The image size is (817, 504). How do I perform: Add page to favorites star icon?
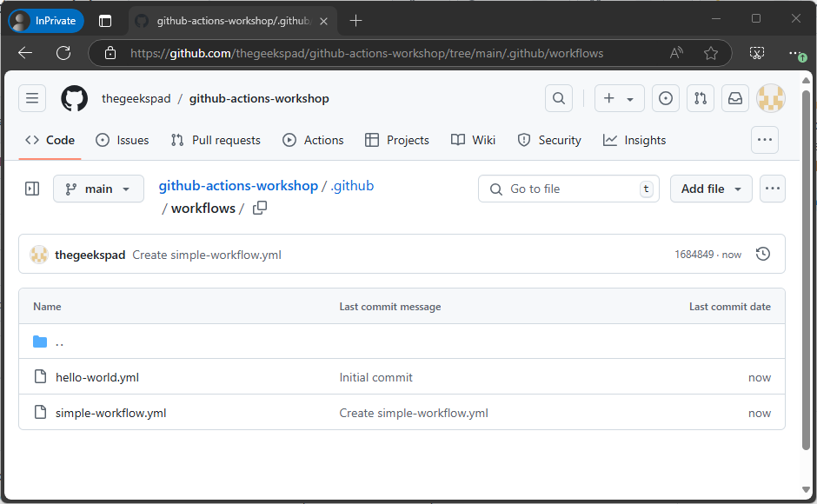(711, 53)
